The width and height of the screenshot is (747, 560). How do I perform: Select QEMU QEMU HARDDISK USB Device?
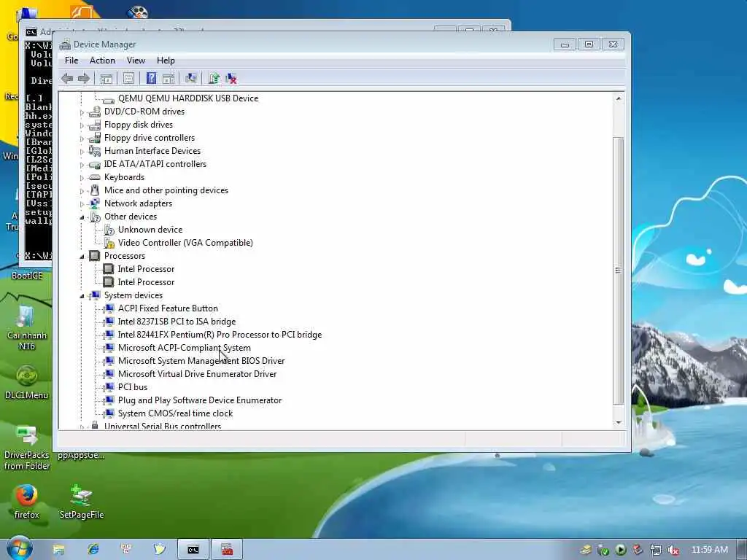pos(188,98)
